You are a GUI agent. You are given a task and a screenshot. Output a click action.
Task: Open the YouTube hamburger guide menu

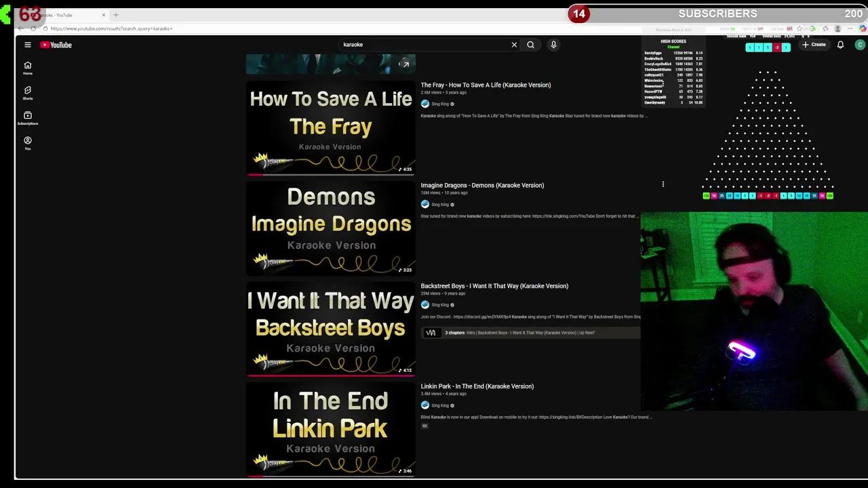pyautogui.click(x=28, y=45)
